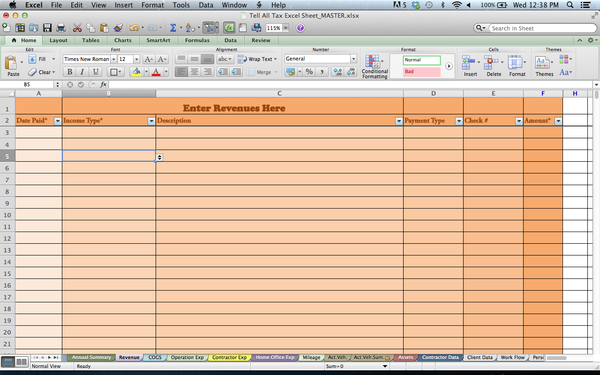Click the comma style button
This screenshot has height=375, width=600.
(322, 72)
